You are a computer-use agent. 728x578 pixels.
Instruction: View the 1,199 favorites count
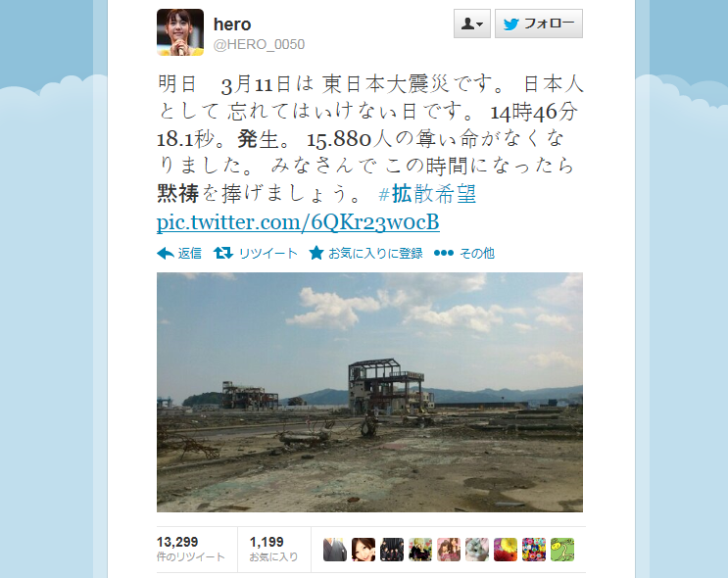(x=273, y=549)
